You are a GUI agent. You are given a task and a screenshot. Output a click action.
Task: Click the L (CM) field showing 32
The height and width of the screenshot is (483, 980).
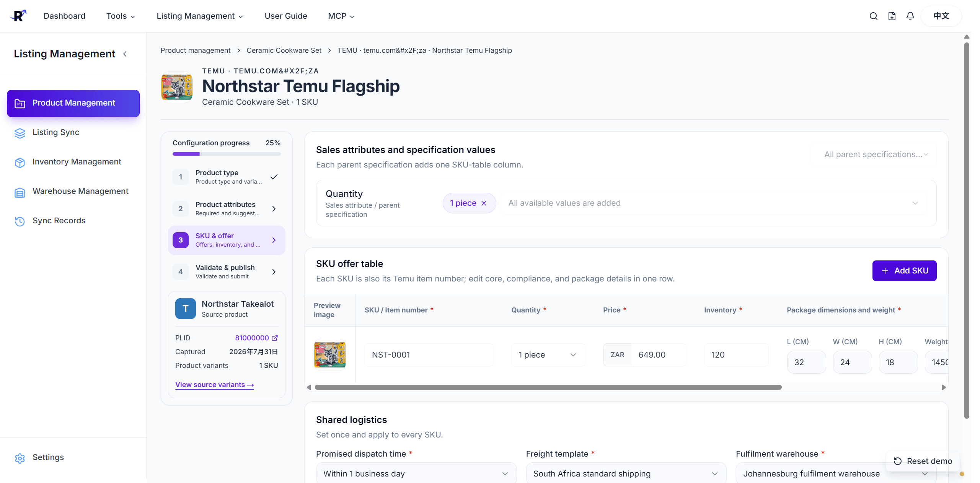tap(806, 363)
